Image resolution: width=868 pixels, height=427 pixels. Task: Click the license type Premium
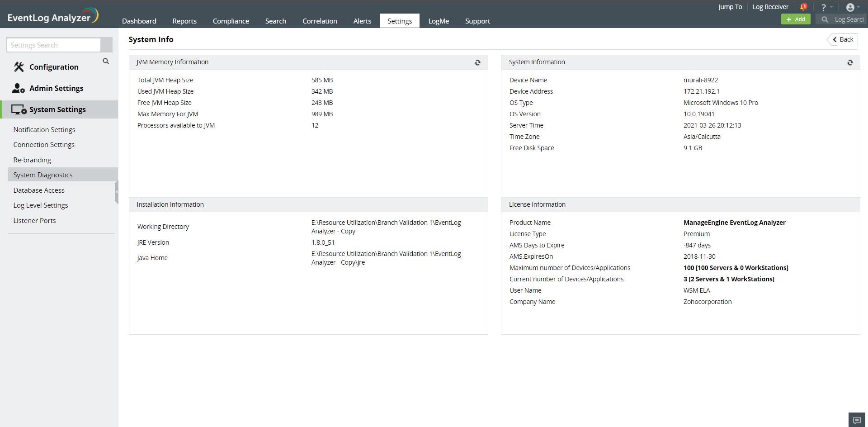[696, 234]
